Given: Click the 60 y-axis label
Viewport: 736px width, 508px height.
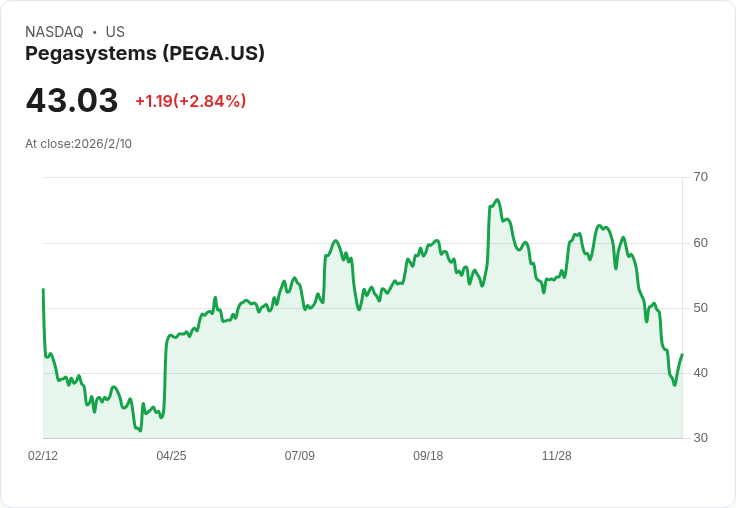Looking at the screenshot, I should [700, 243].
